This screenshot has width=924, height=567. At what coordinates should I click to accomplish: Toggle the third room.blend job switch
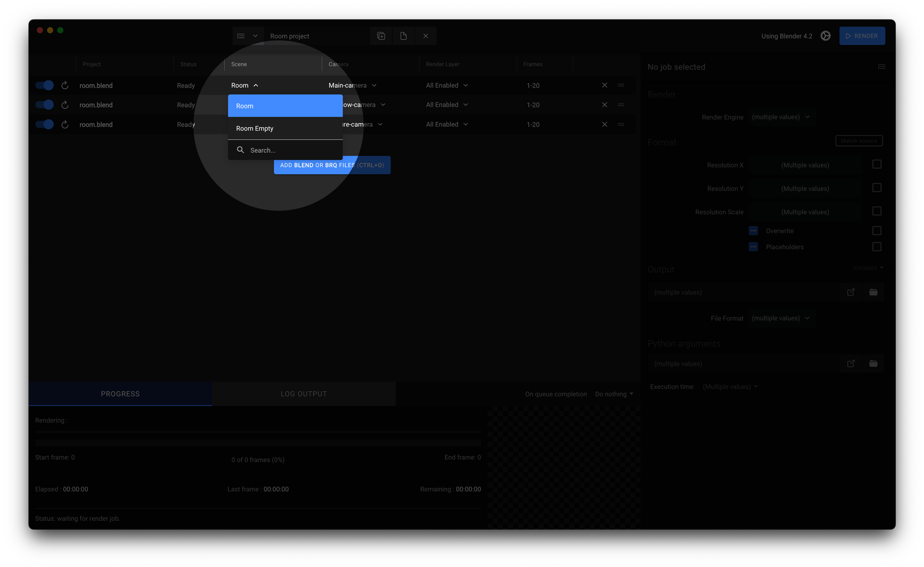tap(45, 124)
